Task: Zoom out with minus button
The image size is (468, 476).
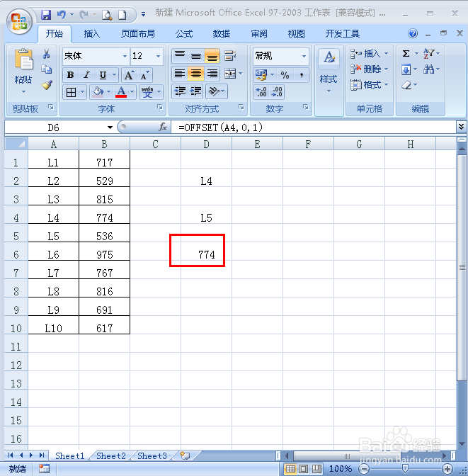Action: pos(364,469)
